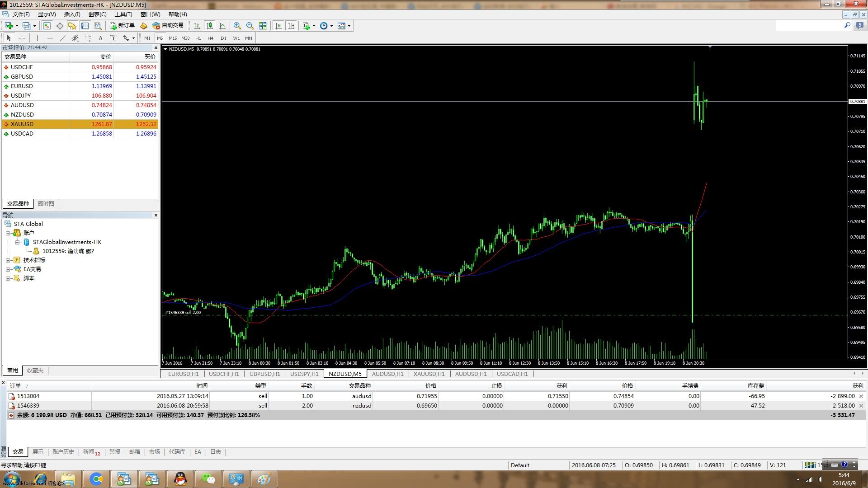868x488 pixels.
Task: Open the templates dropdown icon
Action: (x=344, y=26)
